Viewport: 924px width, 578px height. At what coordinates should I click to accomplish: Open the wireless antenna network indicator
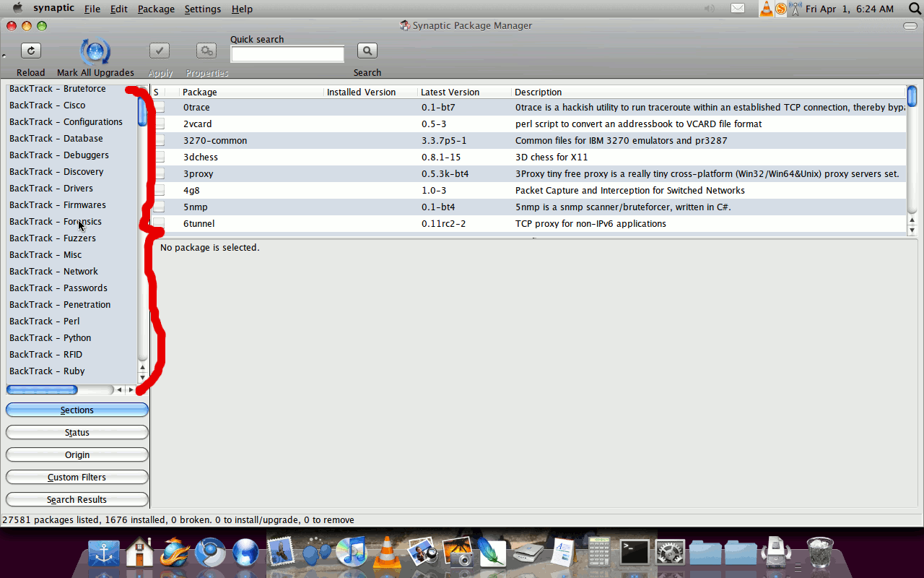coord(796,9)
